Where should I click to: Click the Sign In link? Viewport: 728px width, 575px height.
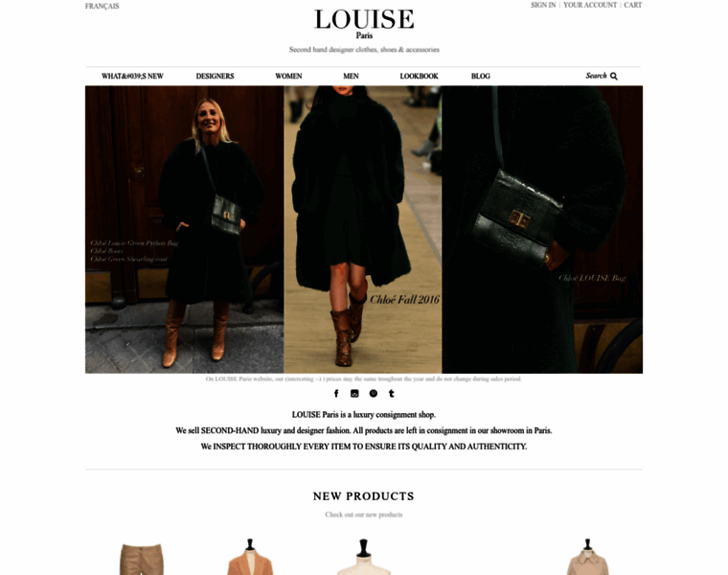point(543,5)
